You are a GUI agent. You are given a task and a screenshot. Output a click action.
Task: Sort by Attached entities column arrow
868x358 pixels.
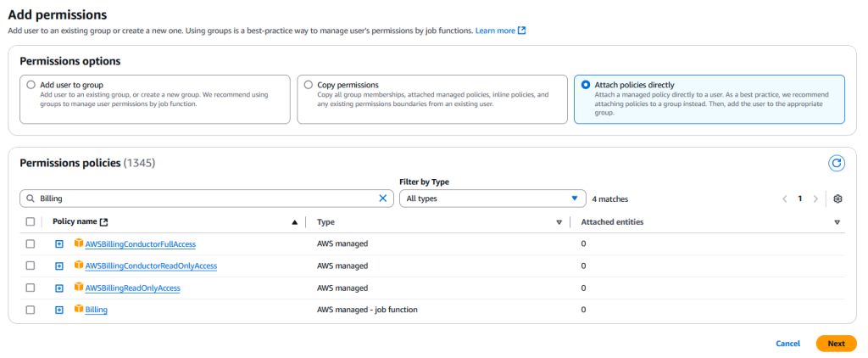click(x=837, y=222)
